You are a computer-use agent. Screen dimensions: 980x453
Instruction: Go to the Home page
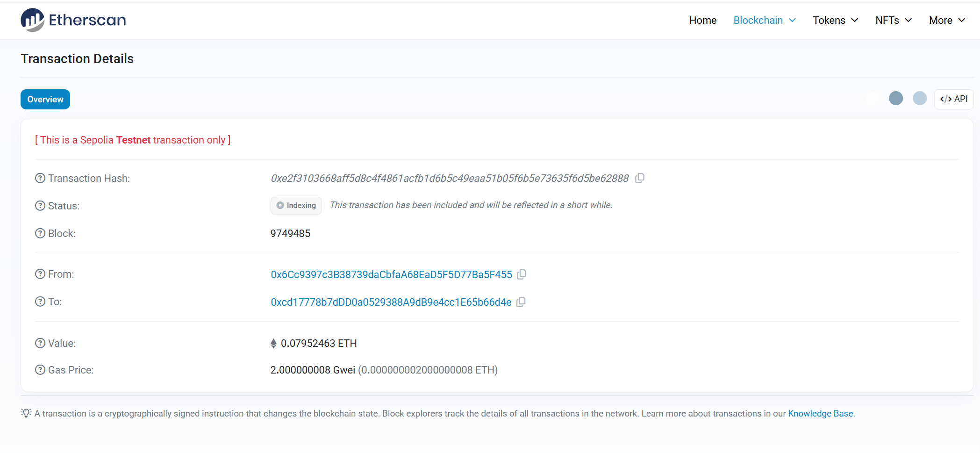click(x=702, y=20)
